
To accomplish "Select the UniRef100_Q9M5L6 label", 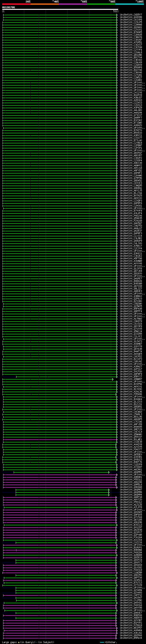I will tap(131, 485).
